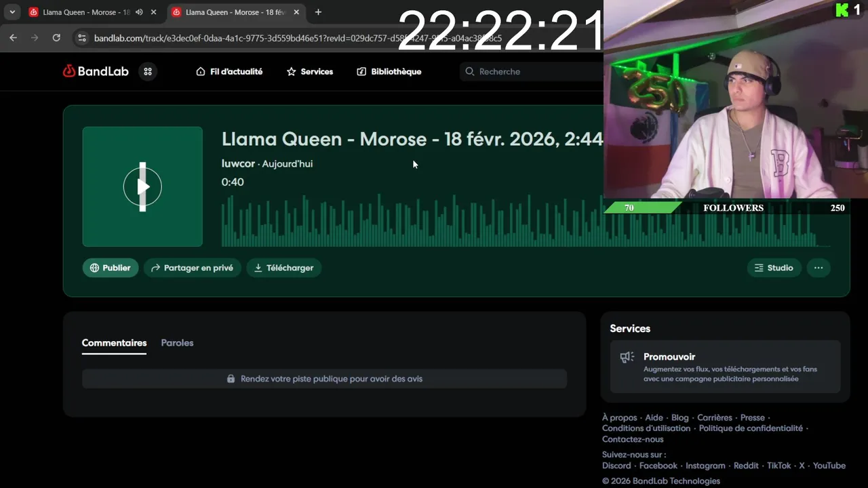Open the Presse footer link

click(x=753, y=418)
